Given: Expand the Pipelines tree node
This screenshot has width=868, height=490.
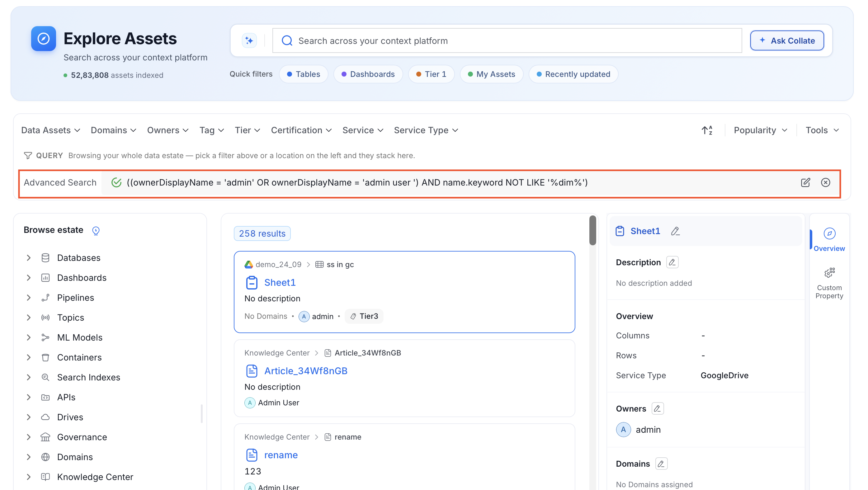Looking at the screenshot, I should coord(29,298).
